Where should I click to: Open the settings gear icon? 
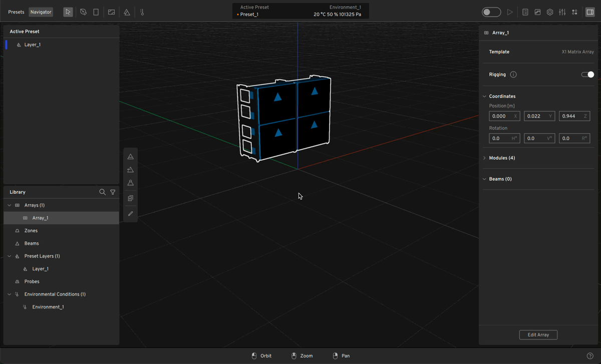pyautogui.click(x=550, y=12)
